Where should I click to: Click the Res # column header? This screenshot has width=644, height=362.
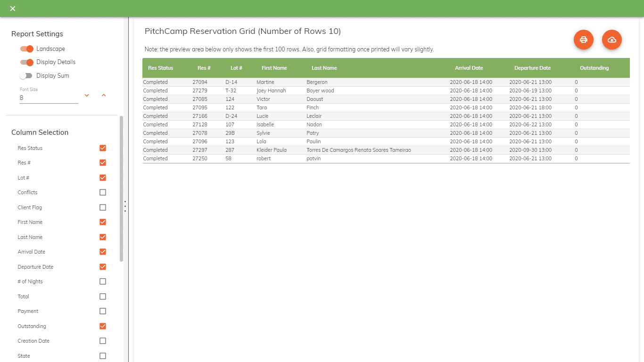(204, 68)
